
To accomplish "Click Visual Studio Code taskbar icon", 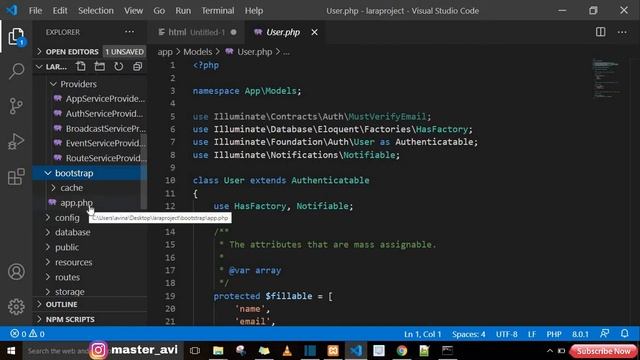I will (x=356, y=351).
